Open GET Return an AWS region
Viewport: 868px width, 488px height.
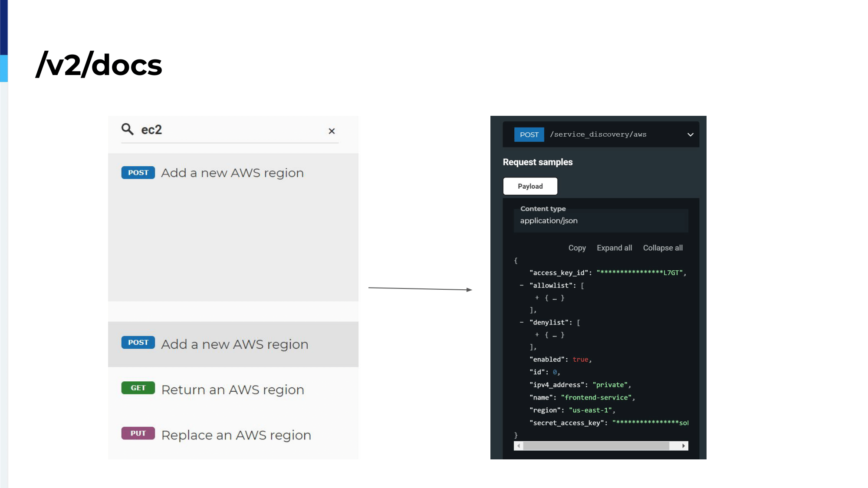coord(233,390)
